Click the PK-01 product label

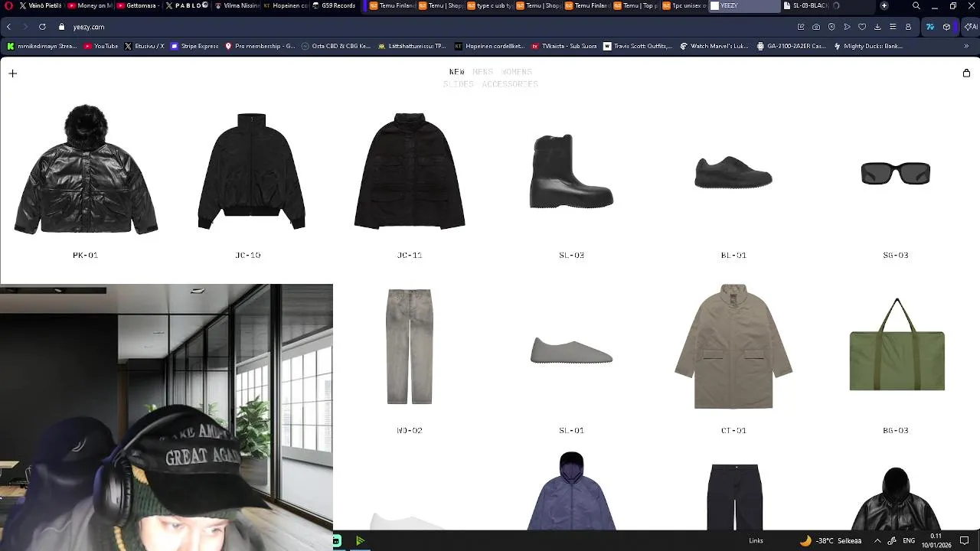(85, 255)
